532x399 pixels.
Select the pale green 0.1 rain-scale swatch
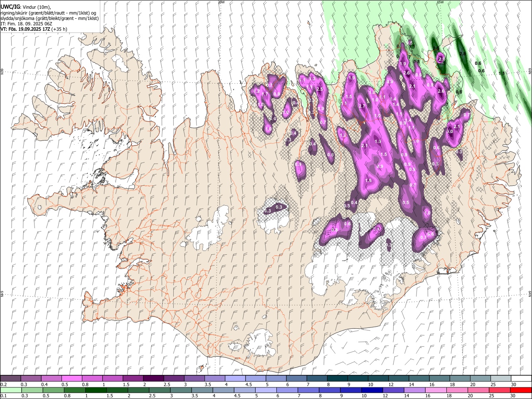click(11, 390)
